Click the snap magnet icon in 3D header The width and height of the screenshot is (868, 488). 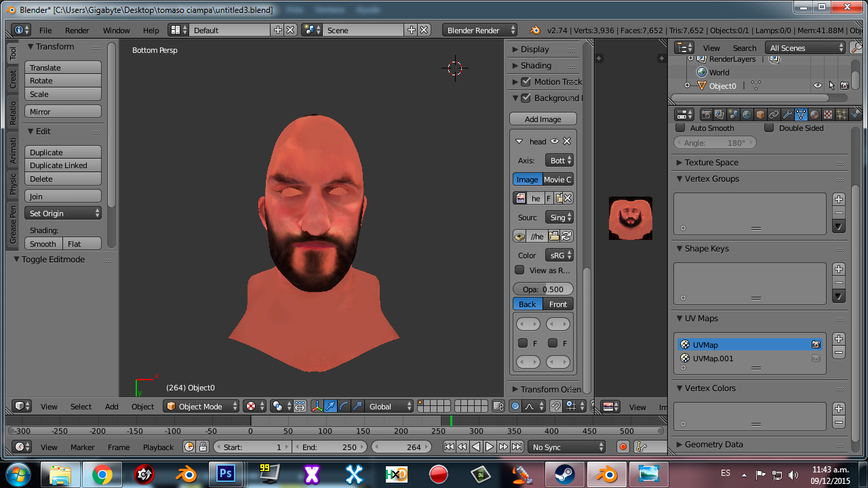[x=555, y=406]
